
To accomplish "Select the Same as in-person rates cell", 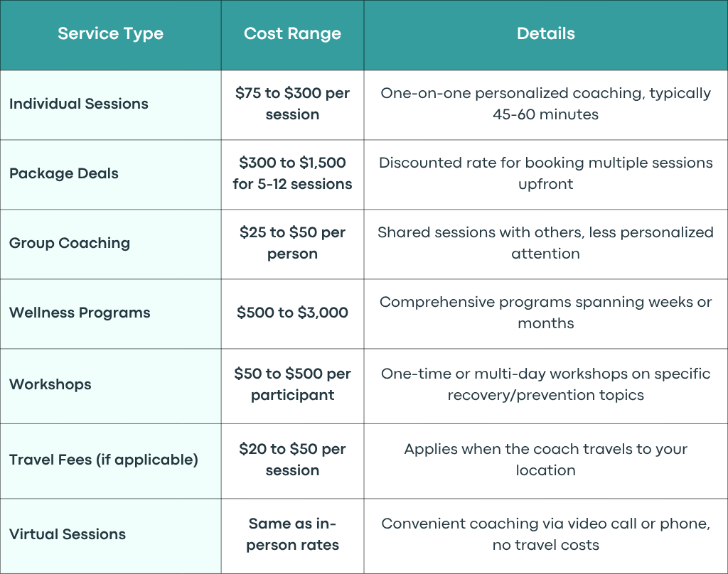I will tap(292, 534).
